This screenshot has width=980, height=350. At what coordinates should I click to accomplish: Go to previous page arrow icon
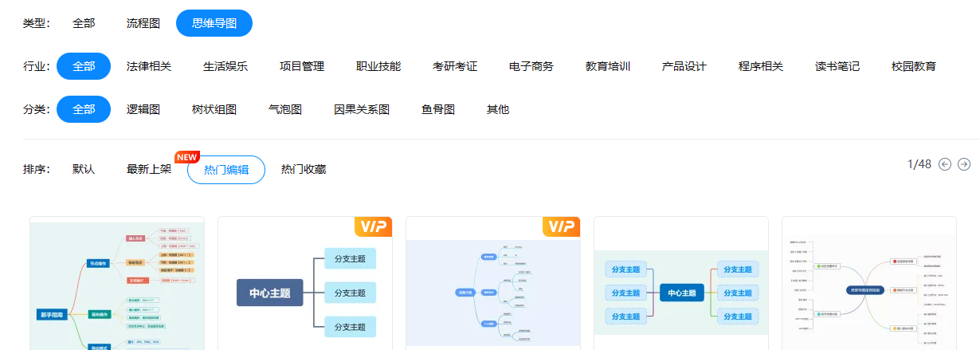(x=945, y=164)
